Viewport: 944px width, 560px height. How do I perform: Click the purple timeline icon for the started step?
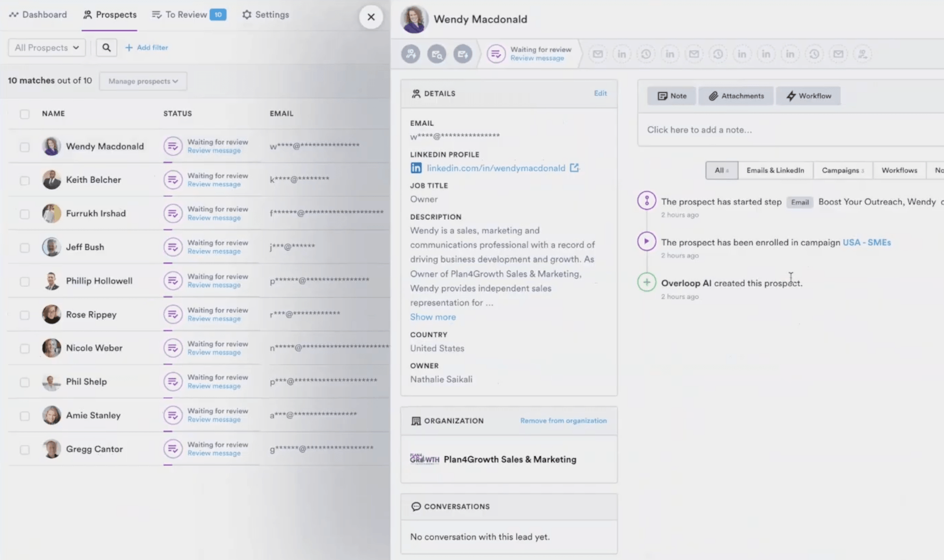click(x=646, y=201)
